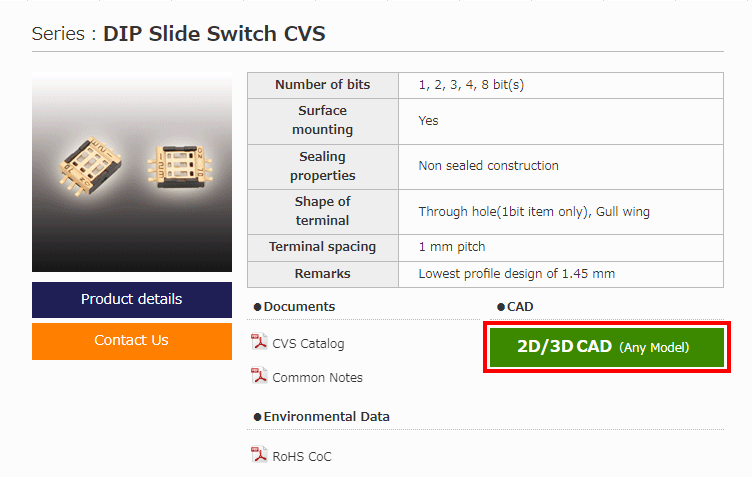
Task: Click the right switch in product image
Action: [x=180, y=166]
